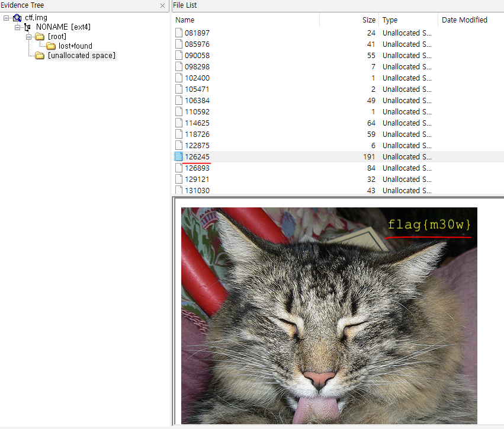Image resolution: width=504 pixels, height=429 pixels.
Task: Click the [unallocated space] folder icon
Action: [x=40, y=56]
